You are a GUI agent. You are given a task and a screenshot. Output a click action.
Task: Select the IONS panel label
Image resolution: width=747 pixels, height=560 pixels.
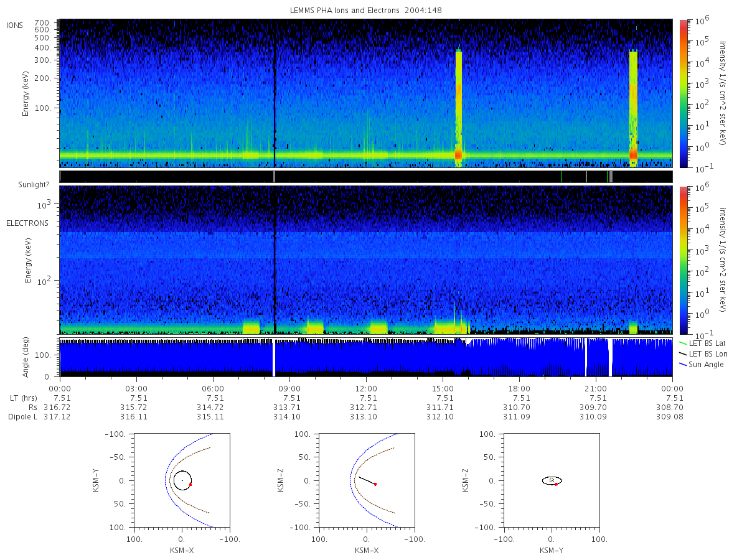(15, 25)
